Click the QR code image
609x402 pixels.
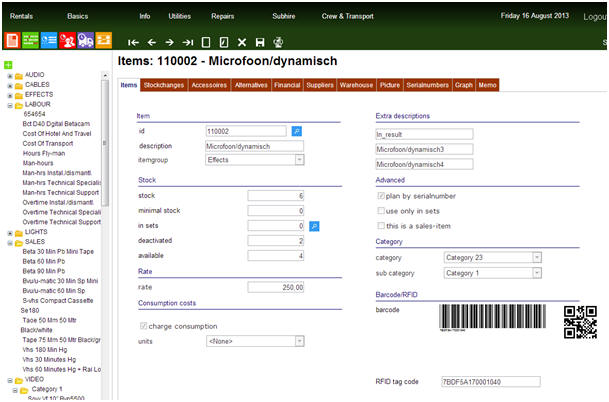coord(580,322)
